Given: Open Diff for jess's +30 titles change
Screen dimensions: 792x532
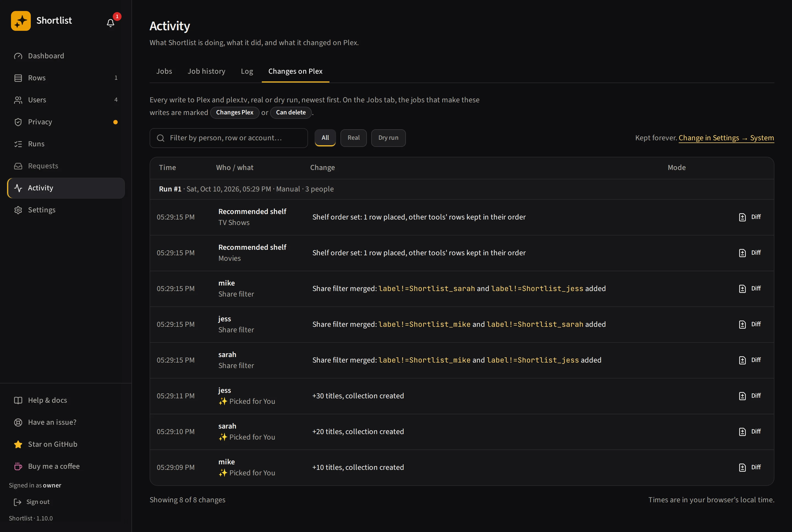Looking at the screenshot, I should pos(750,396).
